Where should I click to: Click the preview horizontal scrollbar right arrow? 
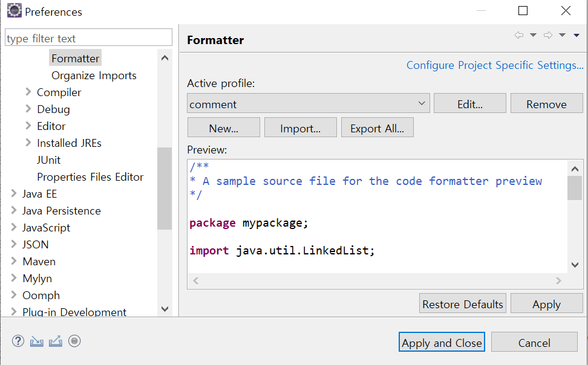click(x=559, y=281)
